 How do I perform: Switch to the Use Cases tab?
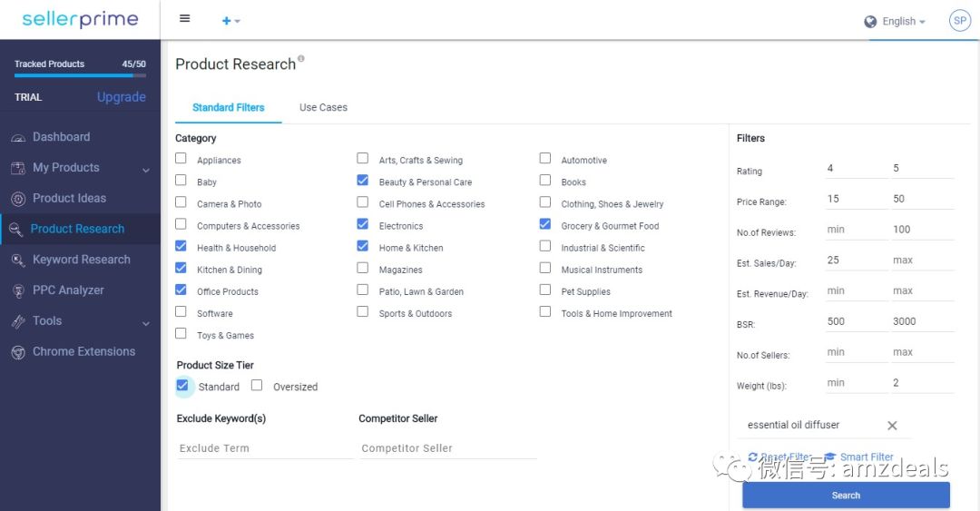[x=323, y=107]
